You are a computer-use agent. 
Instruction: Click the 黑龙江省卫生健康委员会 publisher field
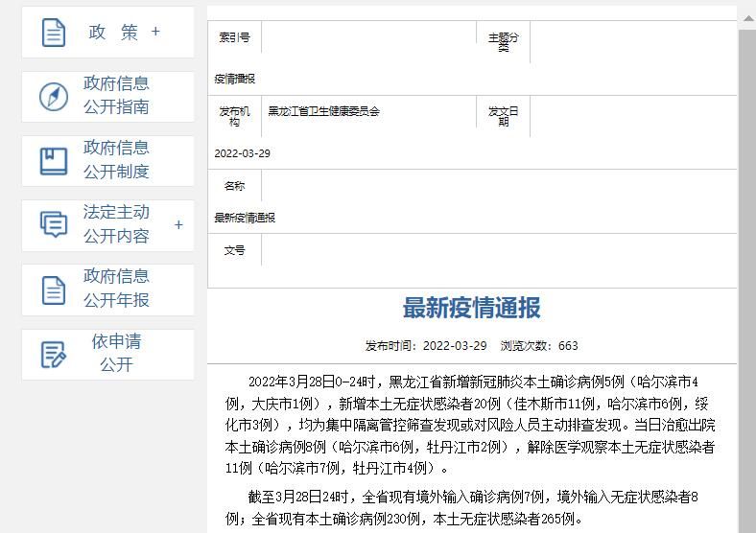pos(323,111)
